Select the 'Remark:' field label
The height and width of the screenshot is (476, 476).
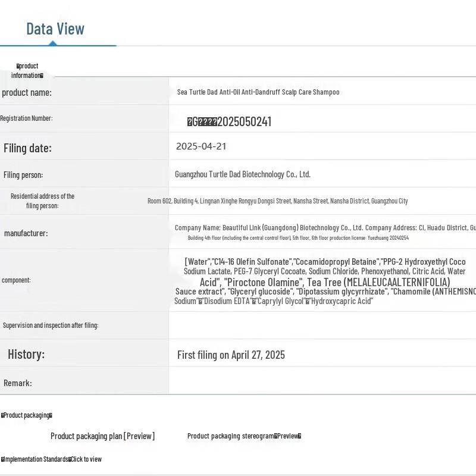(18, 383)
